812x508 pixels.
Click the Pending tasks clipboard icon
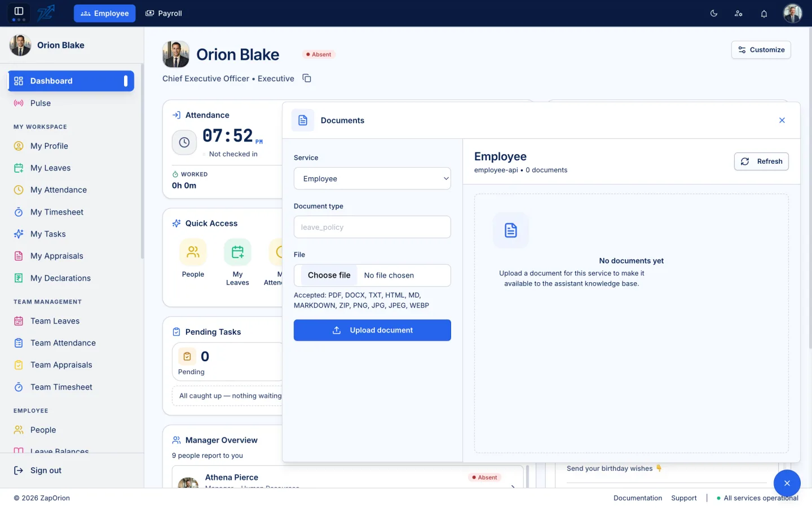tap(187, 356)
